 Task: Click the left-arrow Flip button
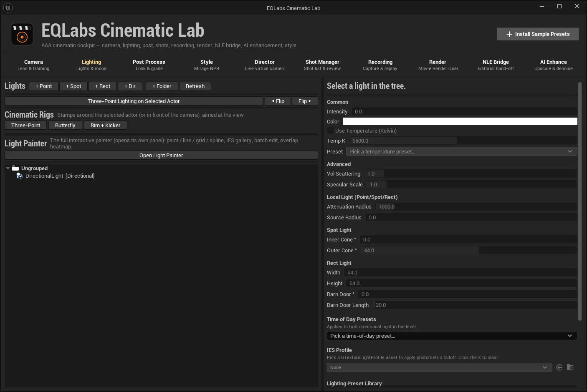(278, 101)
